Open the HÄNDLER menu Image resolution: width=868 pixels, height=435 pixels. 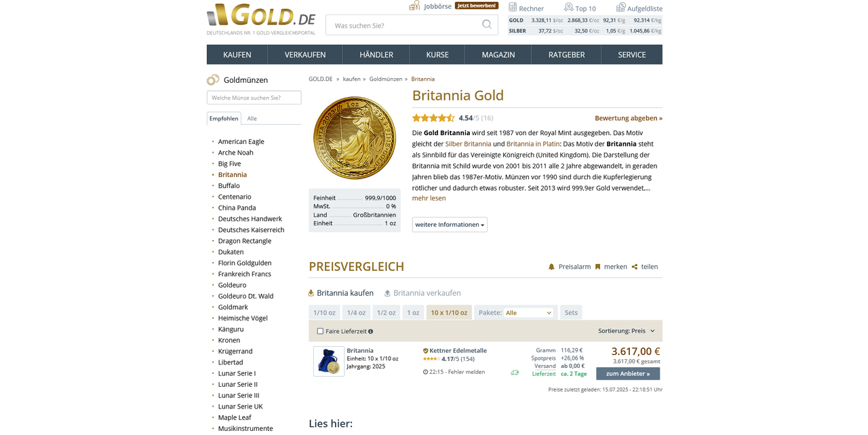click(x=376, y=54)
